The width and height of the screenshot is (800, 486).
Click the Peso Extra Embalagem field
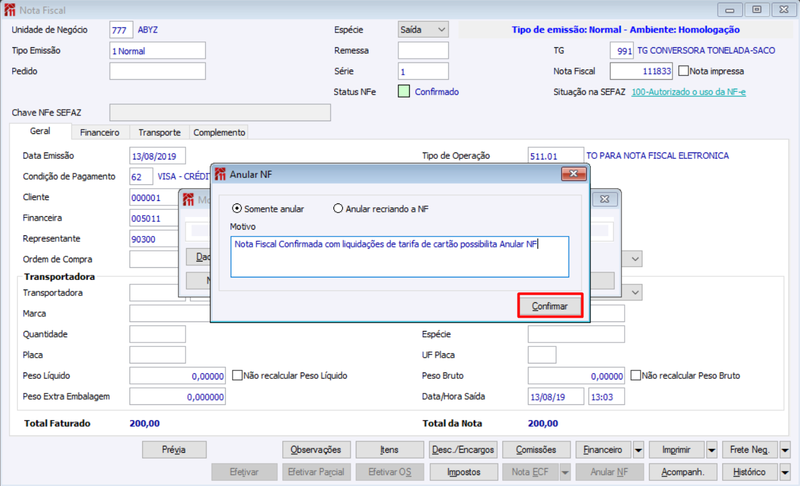(x=177, y=396)
